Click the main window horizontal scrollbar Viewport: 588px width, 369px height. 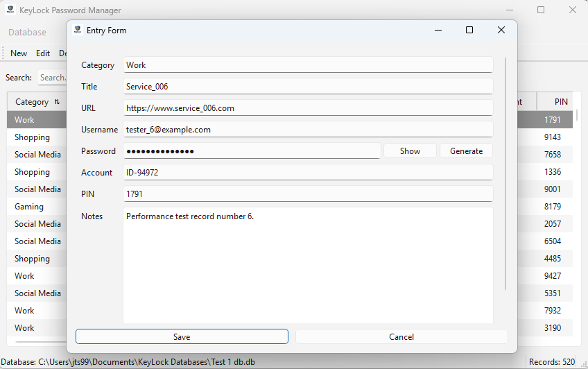tap(40, 342)
